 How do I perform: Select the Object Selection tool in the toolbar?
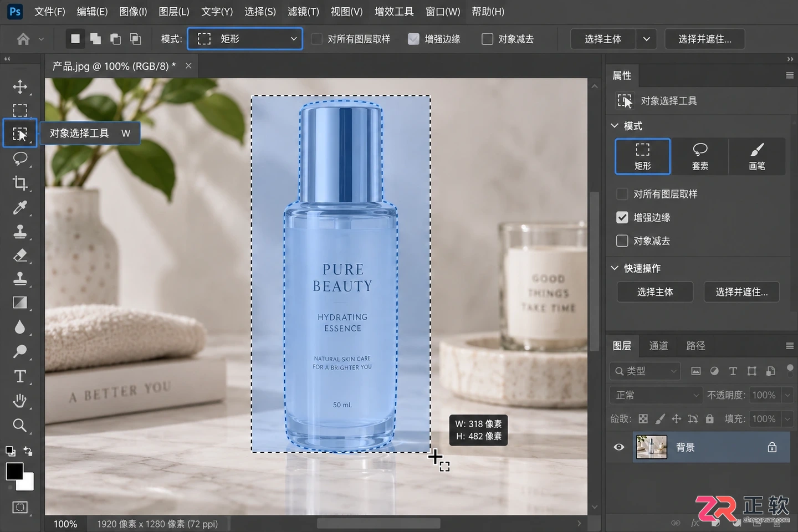pos(20,134)
